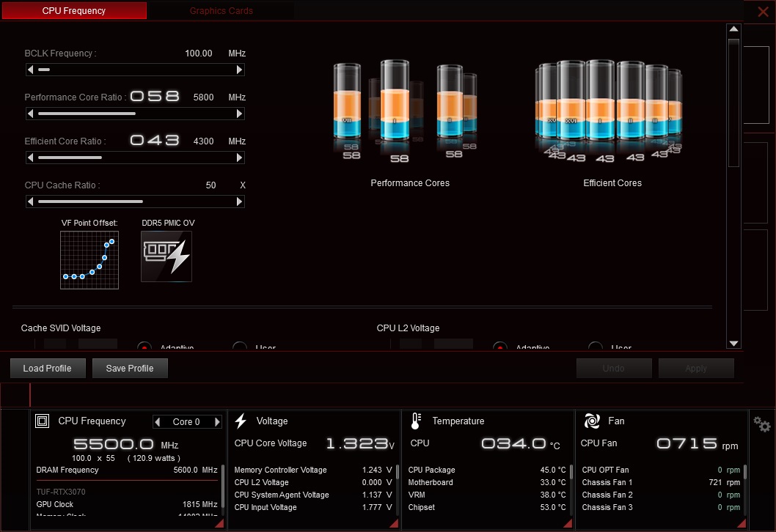This screenshot has height=532, width=776.
Task: Expand CPU Frequency panel corner triangle
Action: coord(219,523)
